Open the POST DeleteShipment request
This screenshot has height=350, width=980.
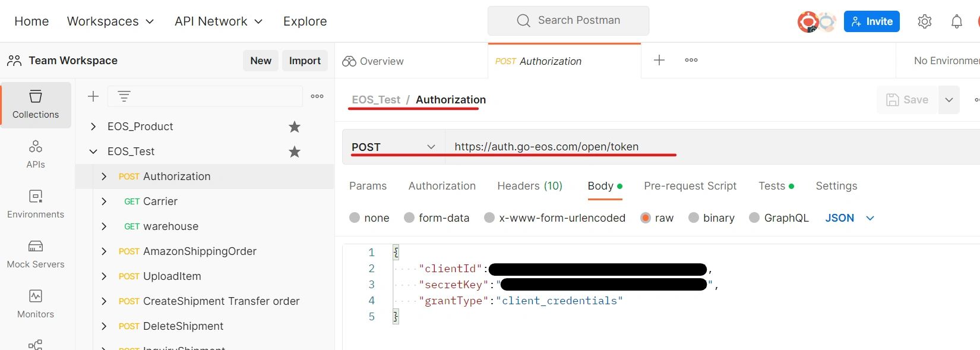pyautogui.click(x=205, y=326)
